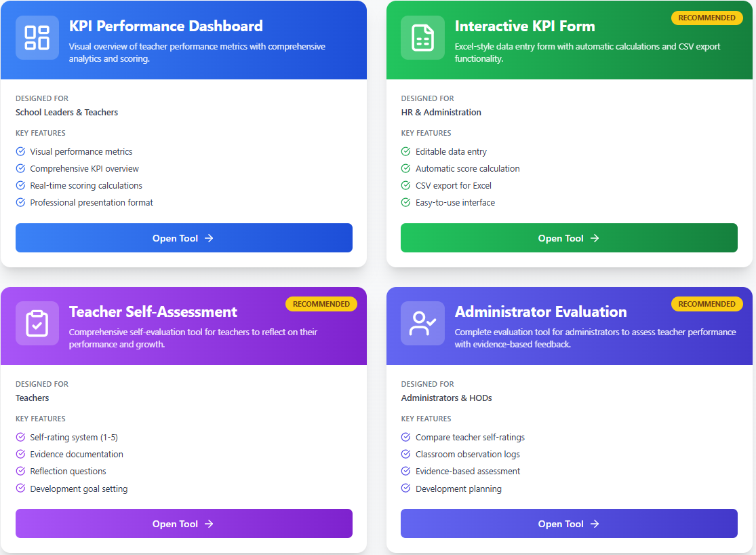Click the checkmark beside CSV export for Excel
Viewport: 756px width, 555px height.
405,185
